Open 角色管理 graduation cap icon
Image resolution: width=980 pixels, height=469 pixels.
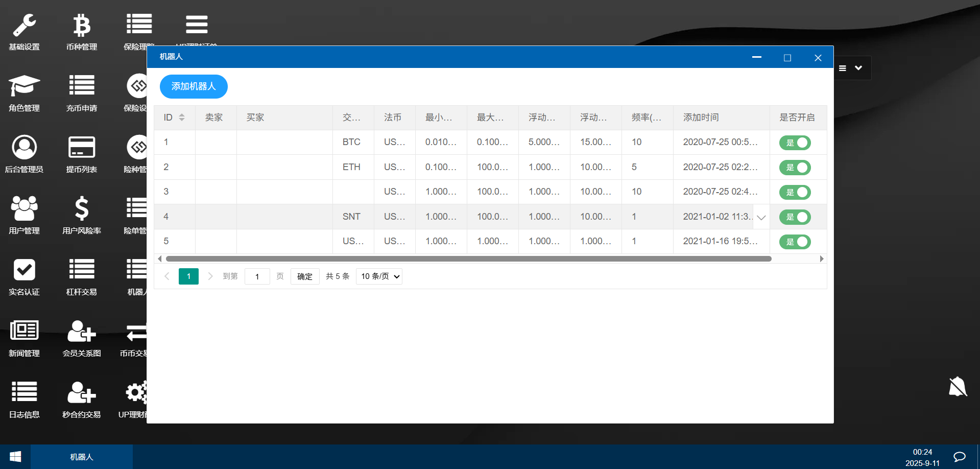[24, 86]
